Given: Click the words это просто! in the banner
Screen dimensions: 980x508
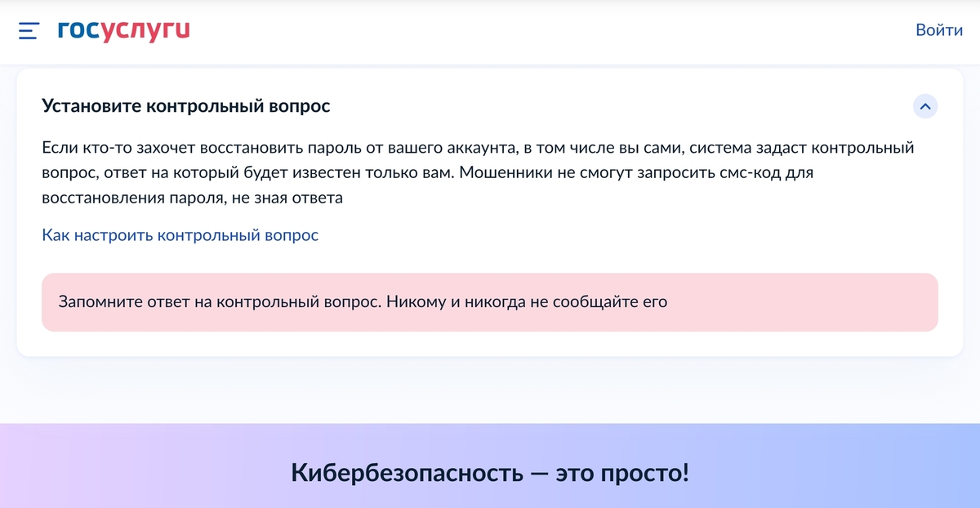Looking at the screenshot, I should point(622,472).
